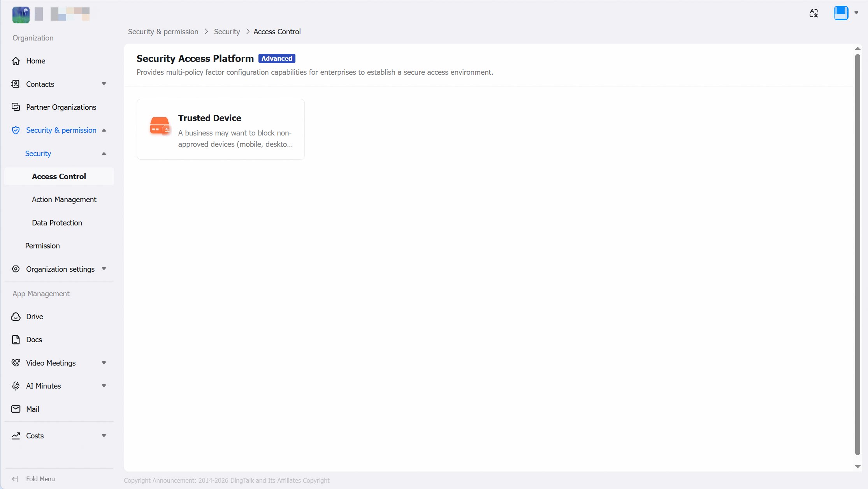Screen dimensions: 868x489
Task: Expand the Organization settings arrow
Action: 104,269
